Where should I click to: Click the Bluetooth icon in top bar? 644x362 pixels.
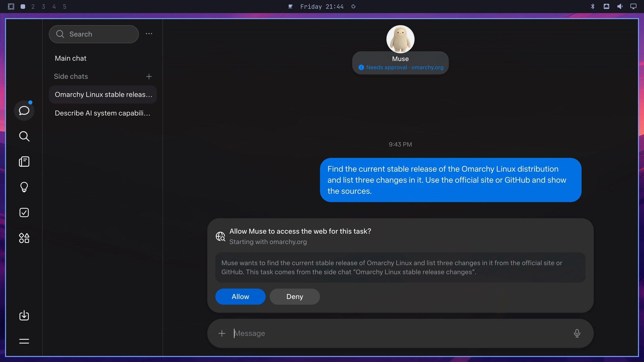coord(593,6)
